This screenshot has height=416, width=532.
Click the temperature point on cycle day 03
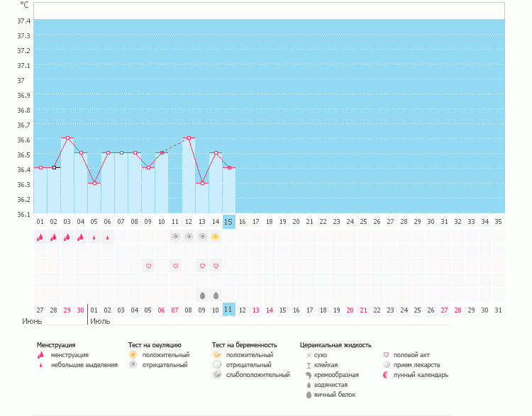[x=67, y=138]
